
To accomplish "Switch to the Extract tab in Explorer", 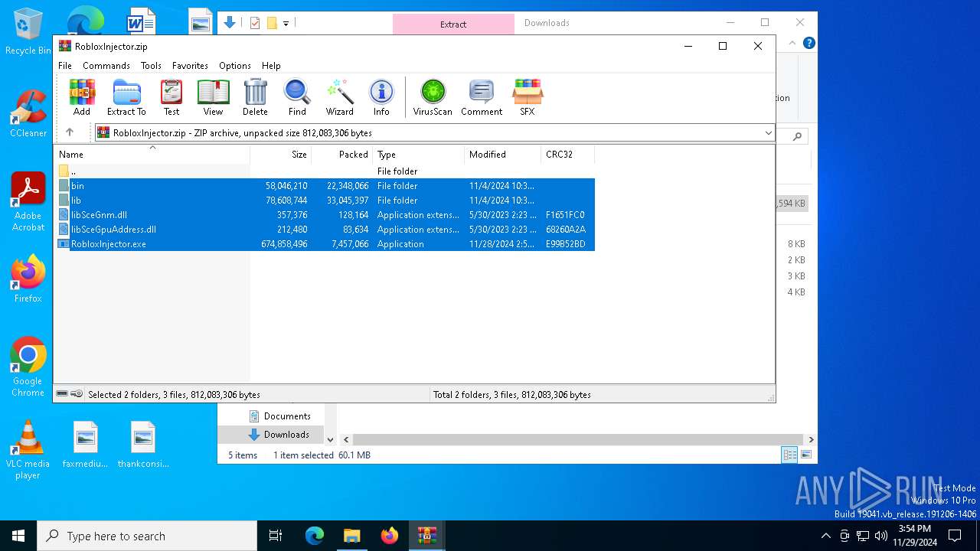I will (x=453, y=24).
